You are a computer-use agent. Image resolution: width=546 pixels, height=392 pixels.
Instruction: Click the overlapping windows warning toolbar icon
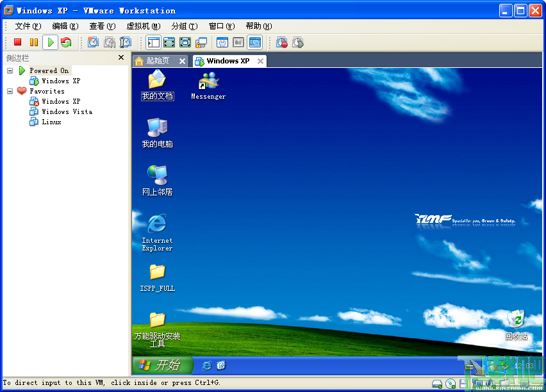point(201,42)
